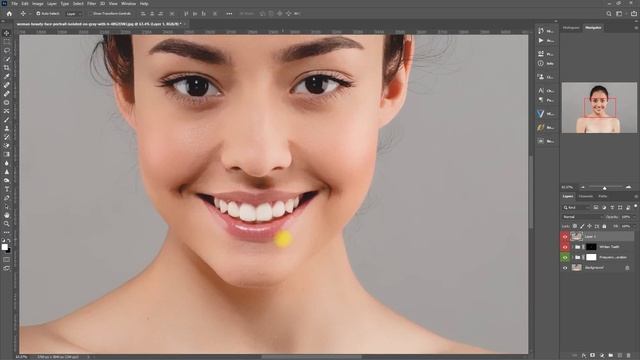The image size is (640, 360).
Task: Open the File menu
Action: 14,4
